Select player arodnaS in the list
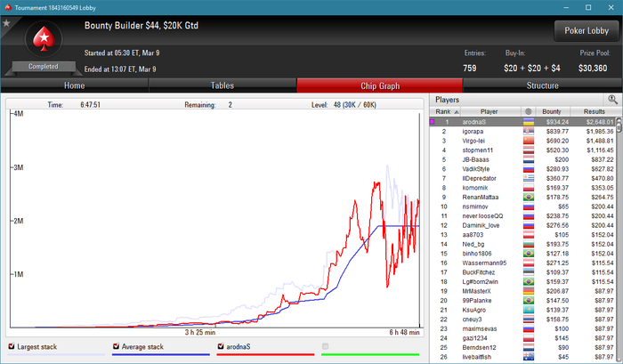 pos(523,122)
